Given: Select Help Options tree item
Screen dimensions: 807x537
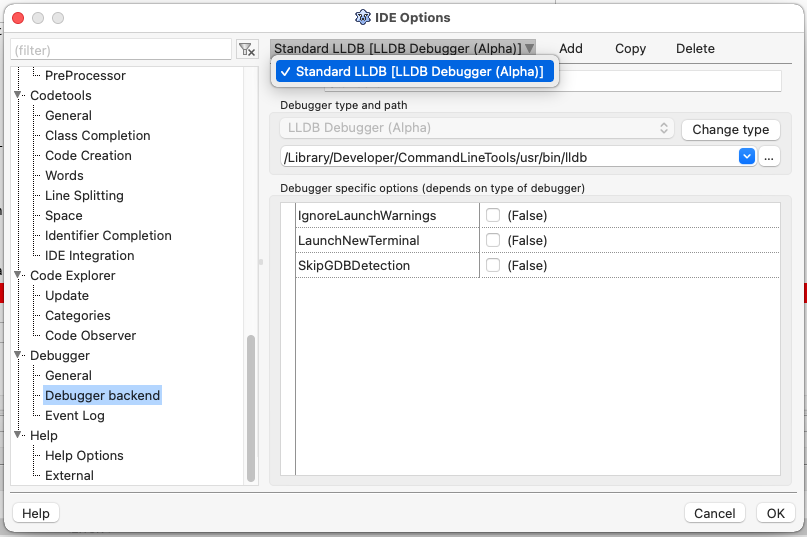Looking at the screenshot, I should (84, 456).
